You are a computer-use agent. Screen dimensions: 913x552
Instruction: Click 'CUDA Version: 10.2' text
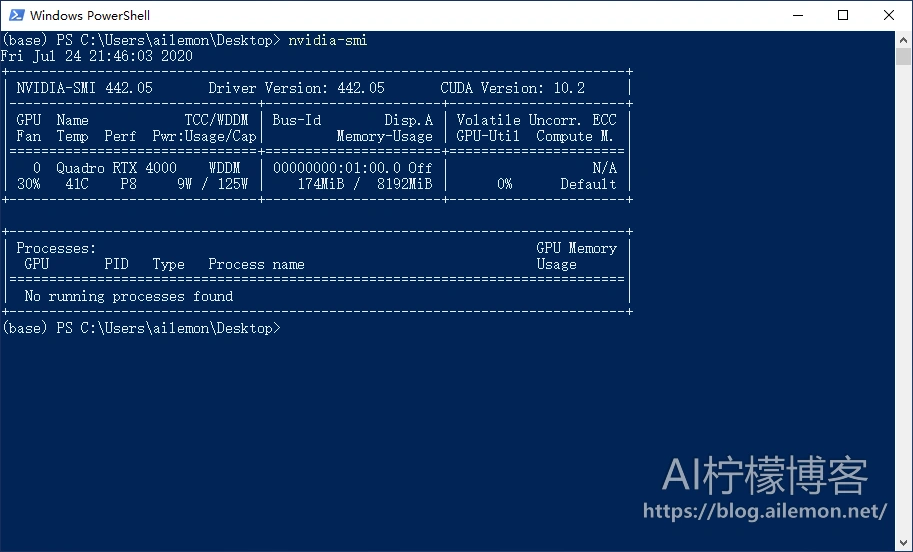[x=512, y=88]
